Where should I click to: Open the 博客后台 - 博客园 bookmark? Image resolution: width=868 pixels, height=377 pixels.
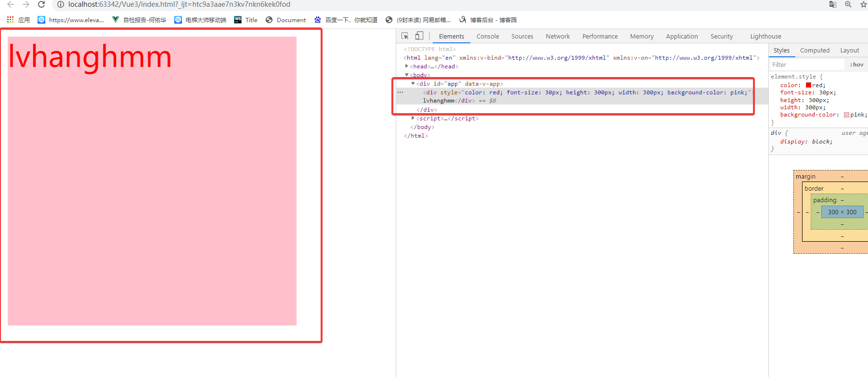click(488, 20)
